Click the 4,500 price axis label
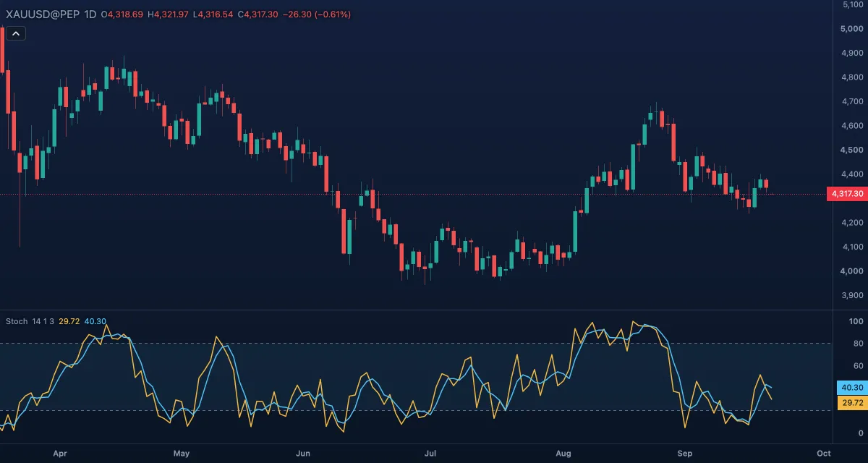The image size is (868, 463). pyautogui.click(x=853, y=150)
